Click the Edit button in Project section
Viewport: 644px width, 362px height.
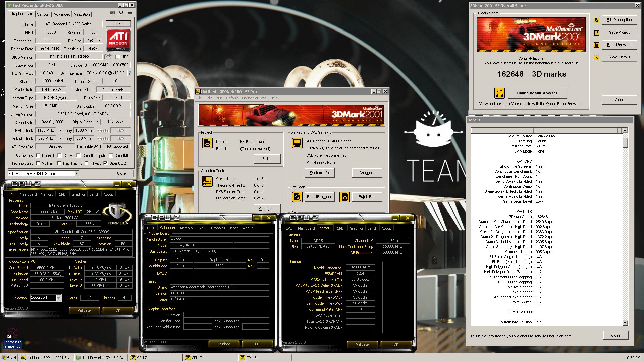point(267,159)
